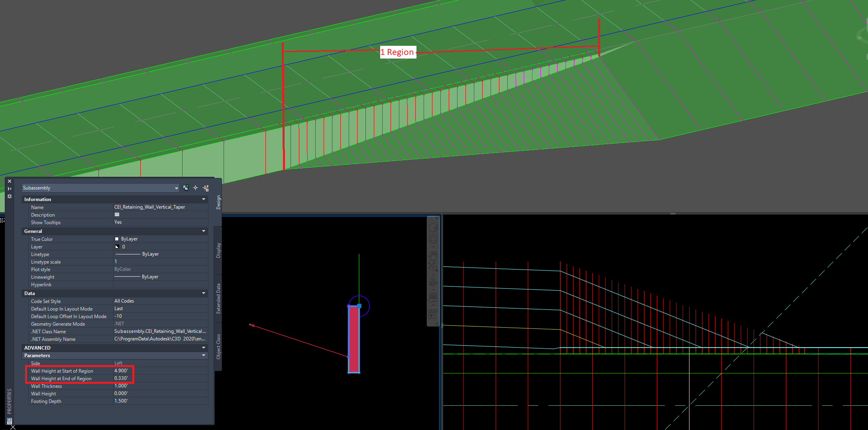The width and height of the screenshot is (868, 430).
Task: Click the Properties palette settings gear icon
Action: [x=9, y=196]
